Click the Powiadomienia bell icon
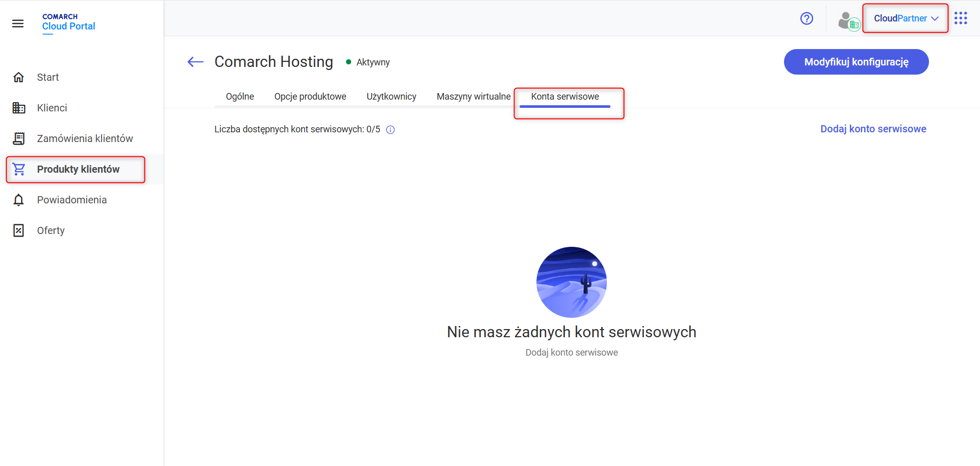 click(19, 200)
